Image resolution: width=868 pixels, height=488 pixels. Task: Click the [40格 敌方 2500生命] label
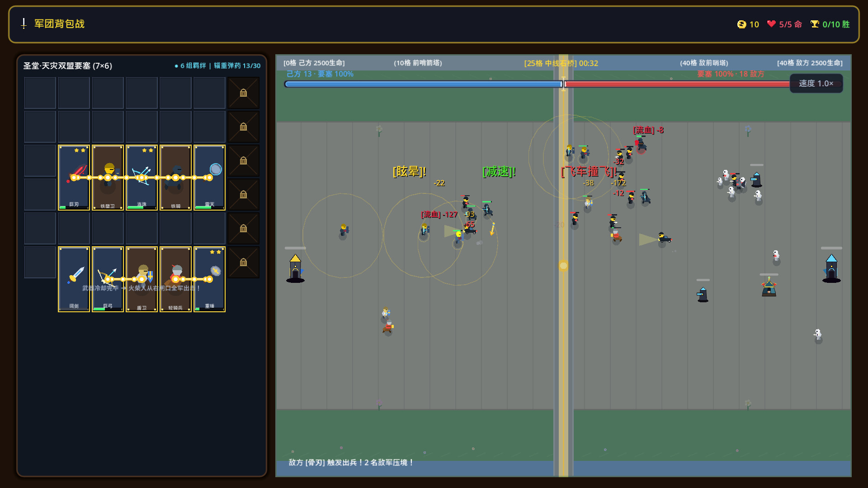click(x=810, y=63)
